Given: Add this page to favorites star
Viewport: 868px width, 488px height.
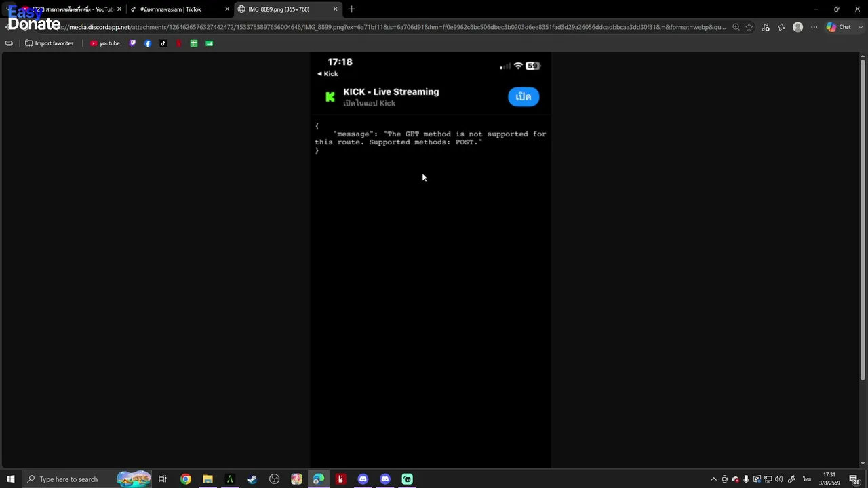Looking at the screenshot, I should coord(749,27).
